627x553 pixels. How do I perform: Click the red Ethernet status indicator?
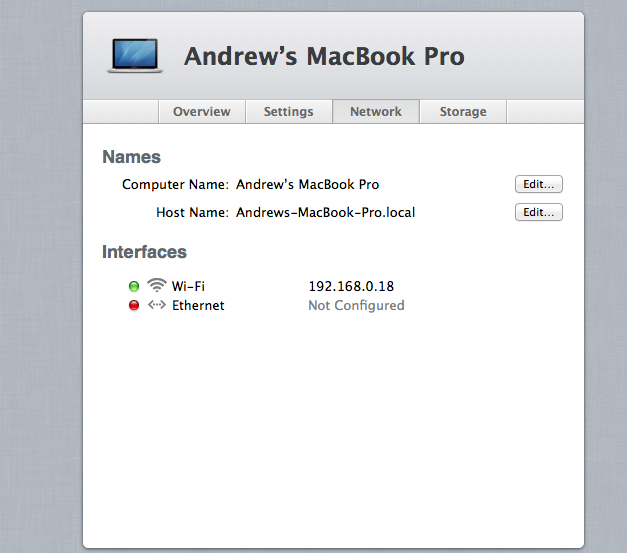click(134, 305)
